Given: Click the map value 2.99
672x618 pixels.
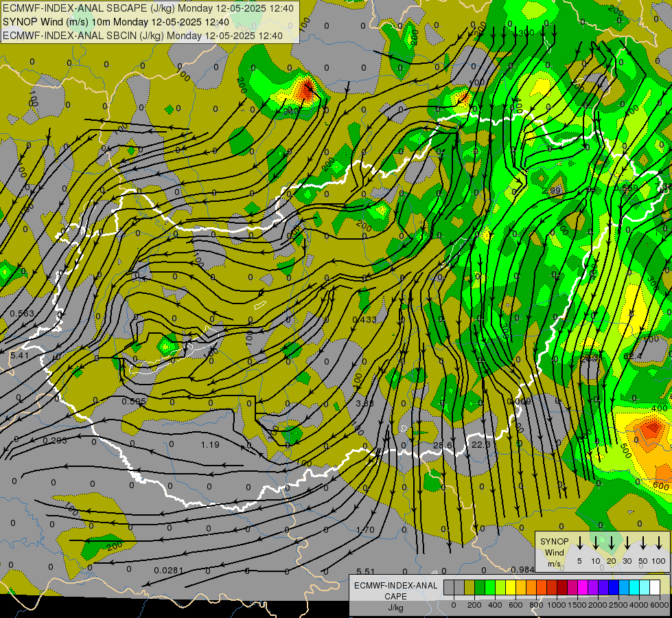Looking at the screenshot, I should (x=551, y=190).
